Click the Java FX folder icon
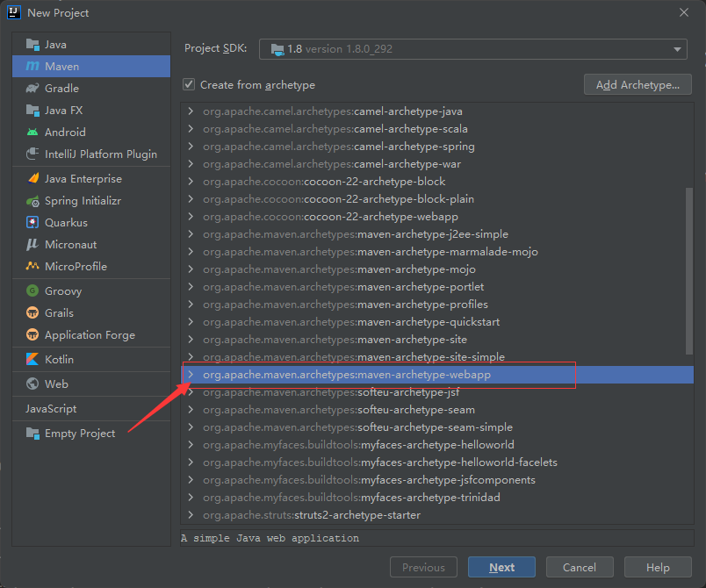 pos(32,111)
